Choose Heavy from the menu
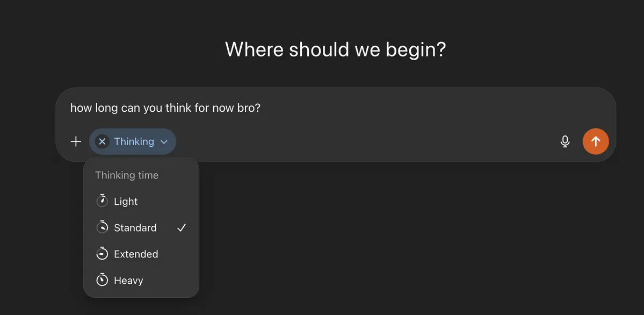Image resolution: width=644 pixels, height=315 pixels. tap(141, 281)
